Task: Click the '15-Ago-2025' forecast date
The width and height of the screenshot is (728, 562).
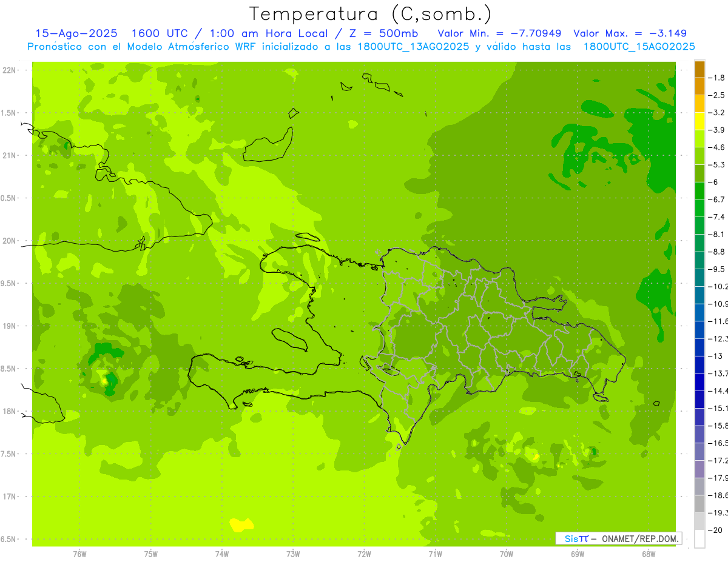Action: 76,33
